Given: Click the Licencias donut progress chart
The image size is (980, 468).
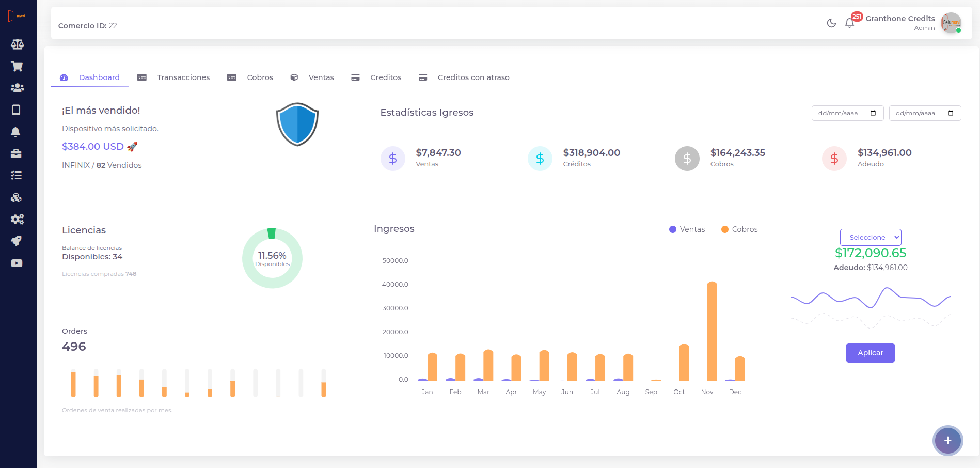Looking at the screenshot, I should click(x=272, y=258).
